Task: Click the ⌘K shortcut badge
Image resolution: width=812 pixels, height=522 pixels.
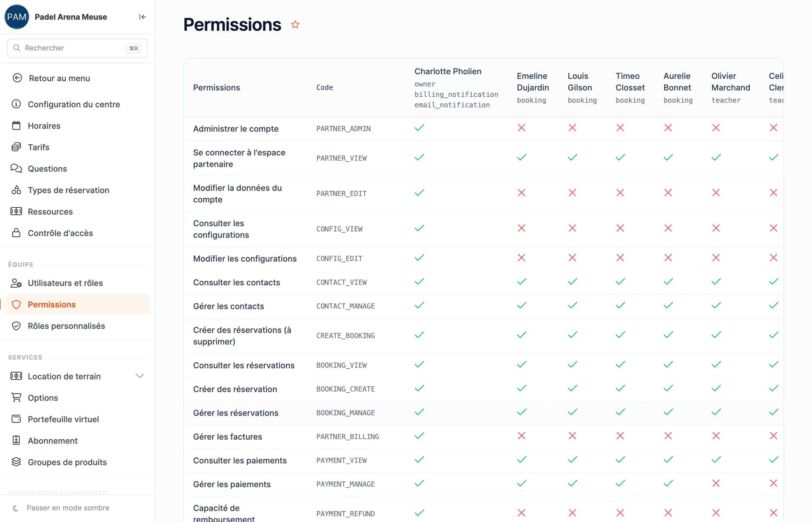Action: click(x=133, y=48)
